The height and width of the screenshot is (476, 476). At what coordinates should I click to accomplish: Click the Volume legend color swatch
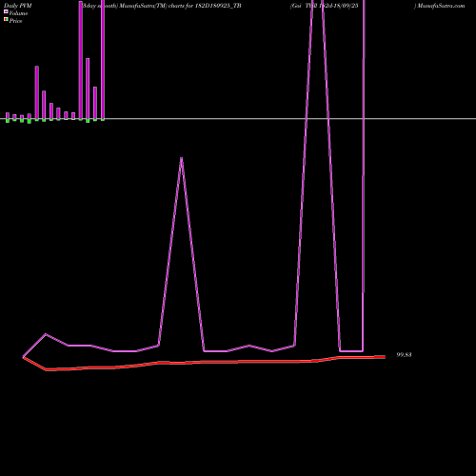pos(6,11)
